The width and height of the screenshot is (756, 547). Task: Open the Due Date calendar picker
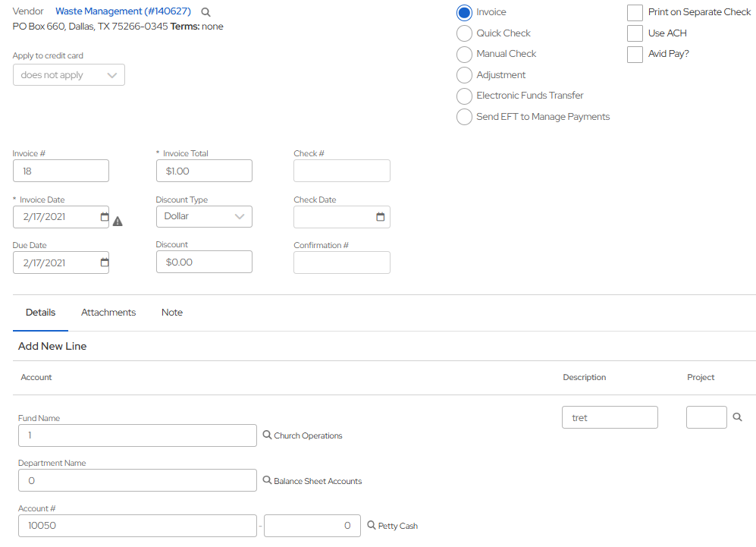pyautogui.click(x=105, y=262)
